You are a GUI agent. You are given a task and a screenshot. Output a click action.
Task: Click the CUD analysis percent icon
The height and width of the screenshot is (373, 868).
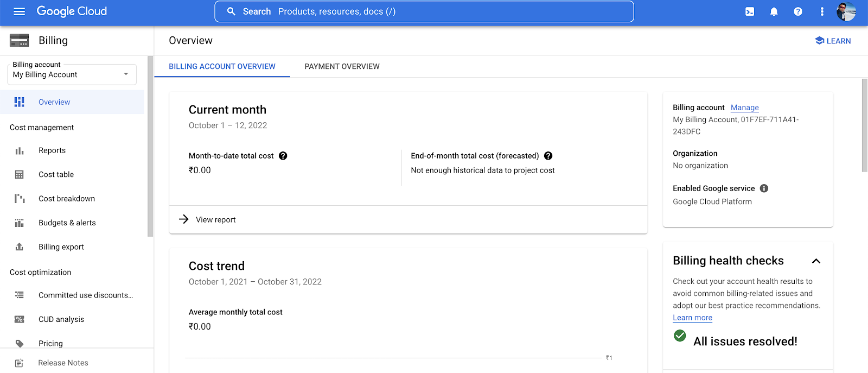tap(20, 319)
